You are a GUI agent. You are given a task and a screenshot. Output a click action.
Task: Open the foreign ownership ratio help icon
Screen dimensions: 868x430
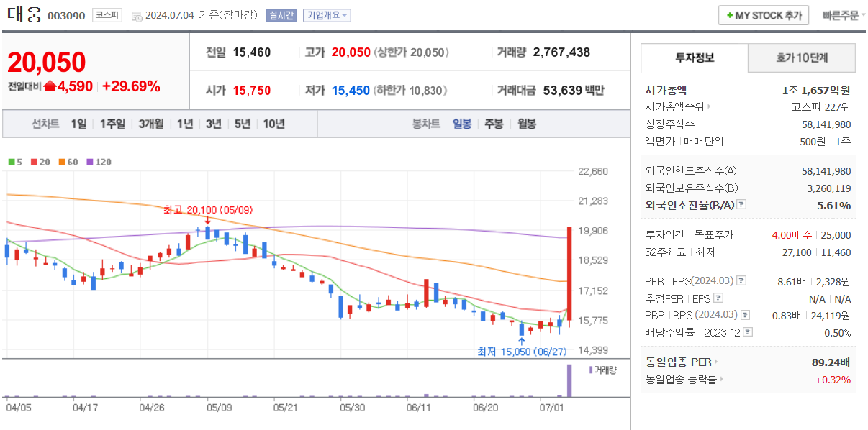pyautogui.click(x=741, y=205)
